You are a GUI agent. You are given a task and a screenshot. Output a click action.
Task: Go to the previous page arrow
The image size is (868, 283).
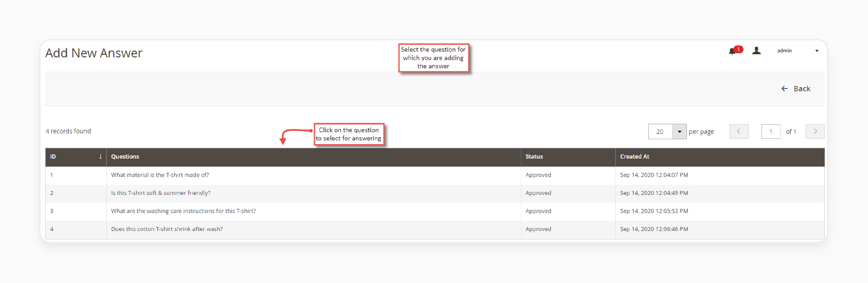pyautogui.click(x=739, y=131)
